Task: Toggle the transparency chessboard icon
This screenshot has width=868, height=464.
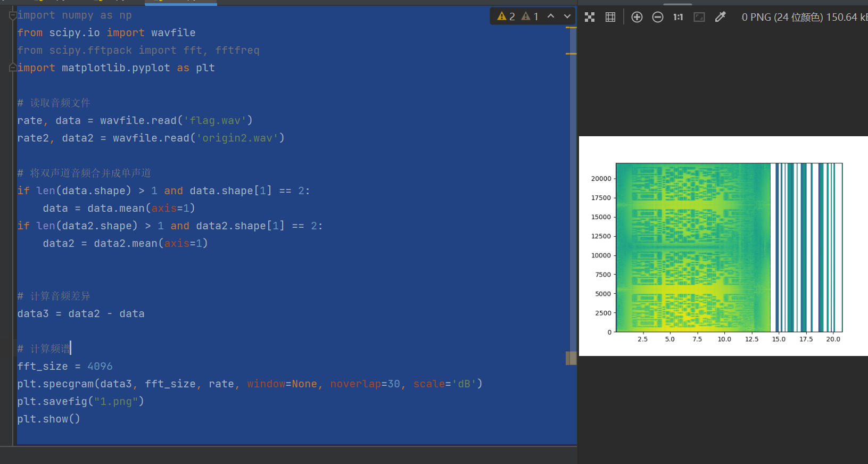Action: (x=590, y=17)
